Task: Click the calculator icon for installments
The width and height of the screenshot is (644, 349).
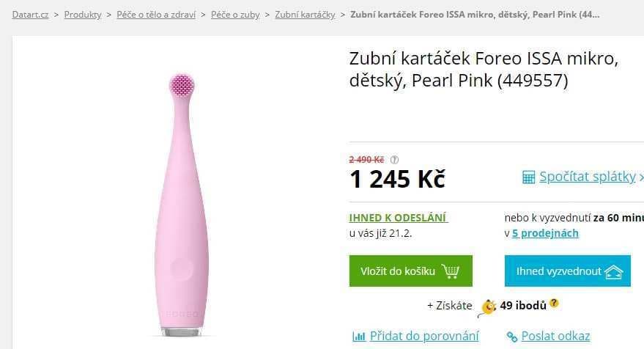Action: click(x=528, y=177)
